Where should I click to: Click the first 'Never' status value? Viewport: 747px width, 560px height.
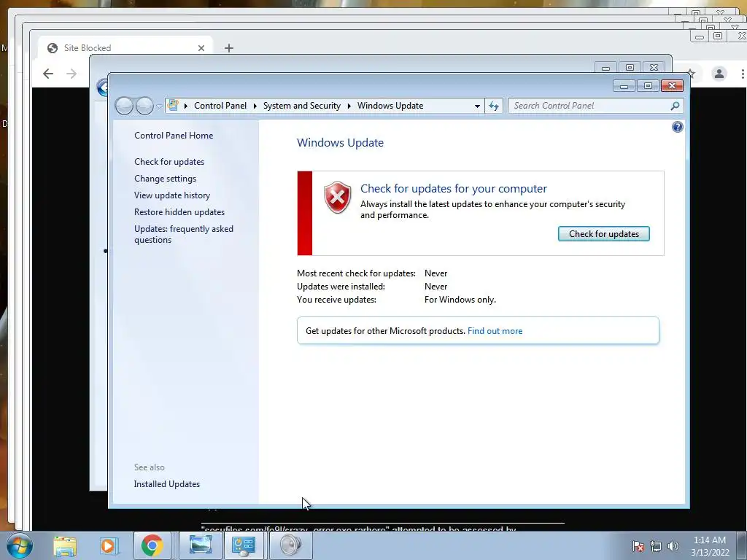click(436, 273)
